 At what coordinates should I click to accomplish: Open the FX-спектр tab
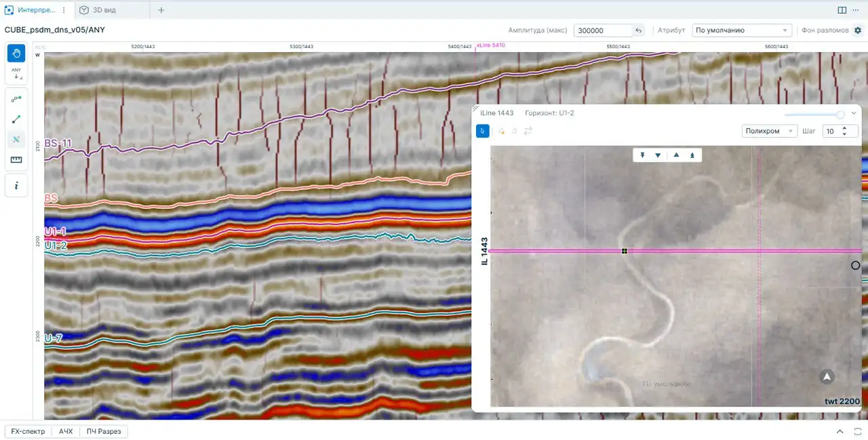(x=28, y=431)
